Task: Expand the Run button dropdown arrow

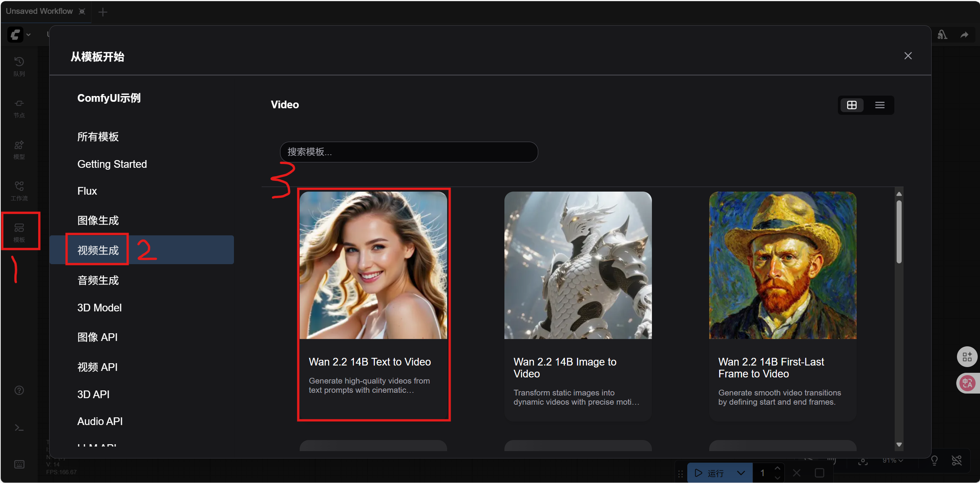Action: coord(741,473)
